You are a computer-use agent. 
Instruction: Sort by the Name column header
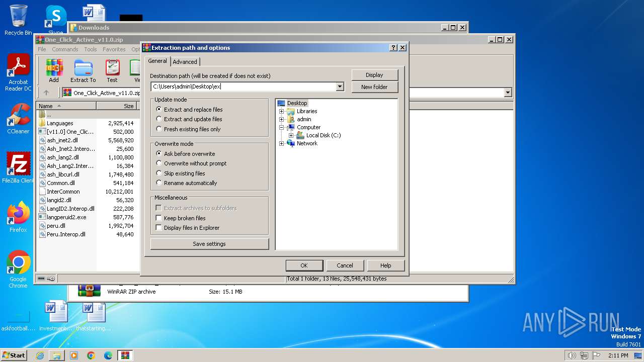[x=66, y=106]
